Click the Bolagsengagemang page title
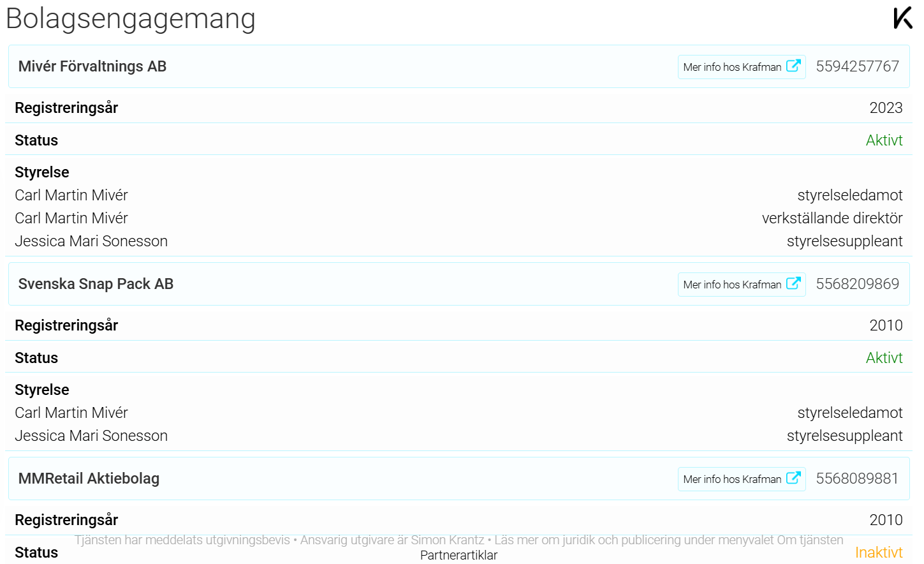 131,19
